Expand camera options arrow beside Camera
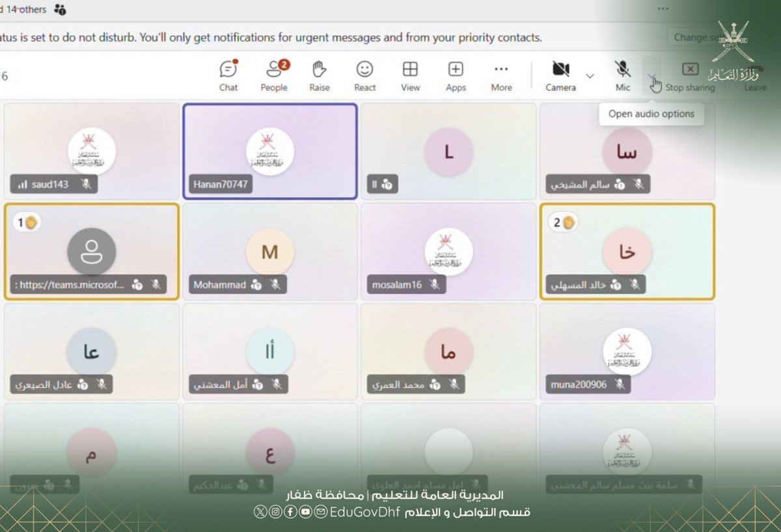Image resolution: width=781 pixels, height=532 pixels. (x=590, y=76)
